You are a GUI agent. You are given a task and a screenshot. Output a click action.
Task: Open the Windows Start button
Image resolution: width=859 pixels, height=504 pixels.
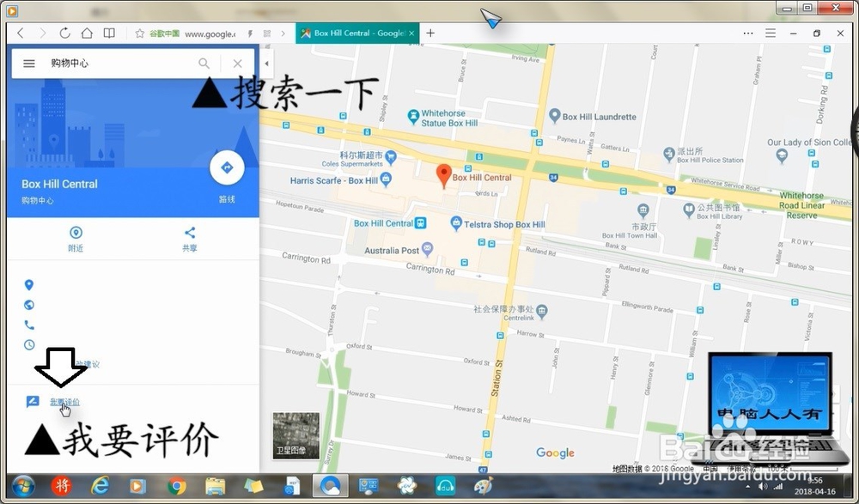pos(22,486)
